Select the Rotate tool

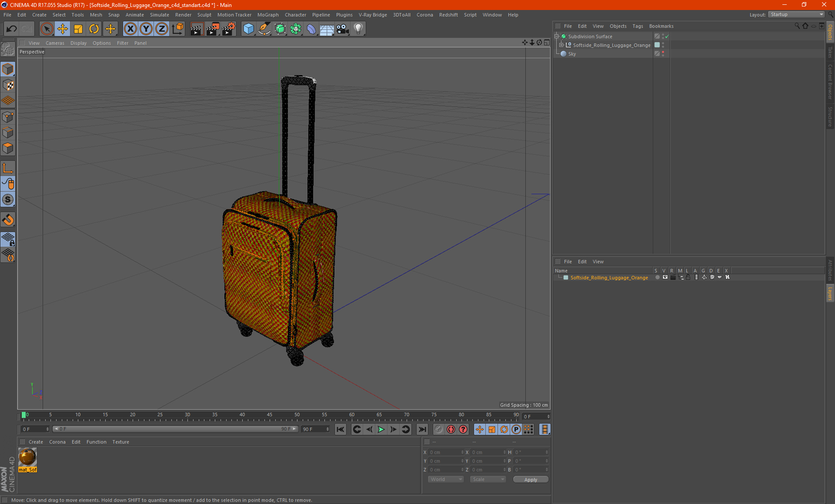pos(94,29)
